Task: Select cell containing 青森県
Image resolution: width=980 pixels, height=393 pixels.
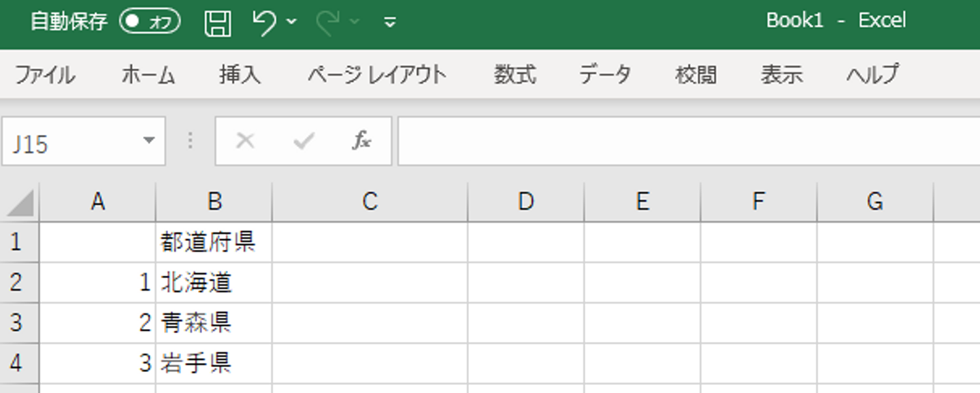Action: coord(214,323)
